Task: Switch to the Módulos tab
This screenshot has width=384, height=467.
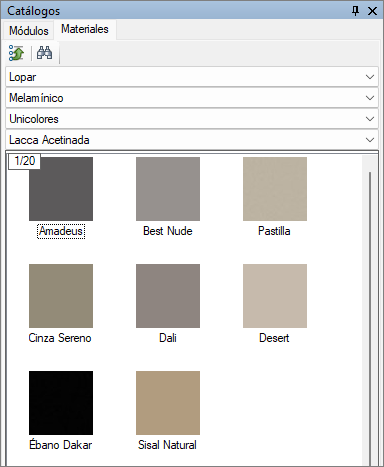Action: coord(29,31)
